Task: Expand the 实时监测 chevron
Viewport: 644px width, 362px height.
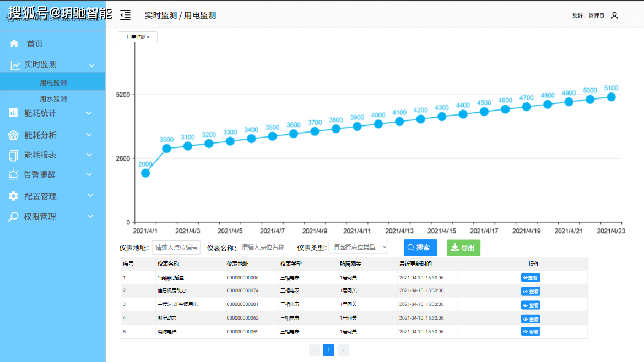Action: (91, 65)
